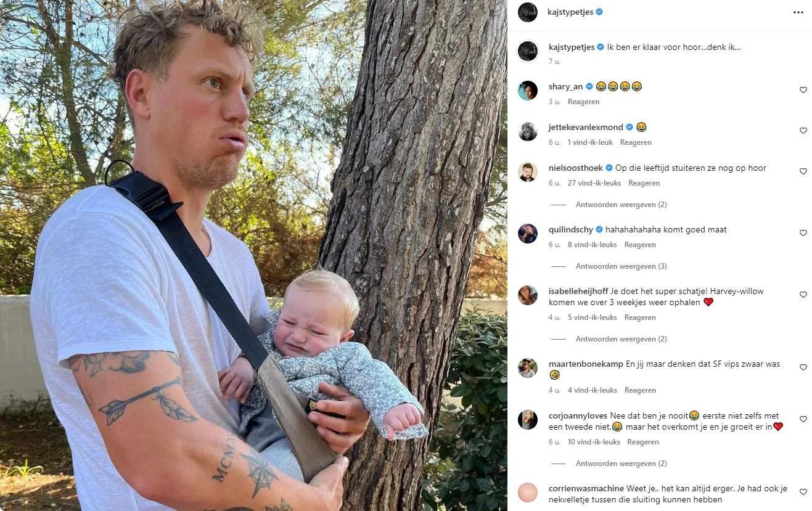Viewport: 812px width, 511px height.
Task: Show replies under isabelleheijhoff's comment
Action: tap(621, 339)
